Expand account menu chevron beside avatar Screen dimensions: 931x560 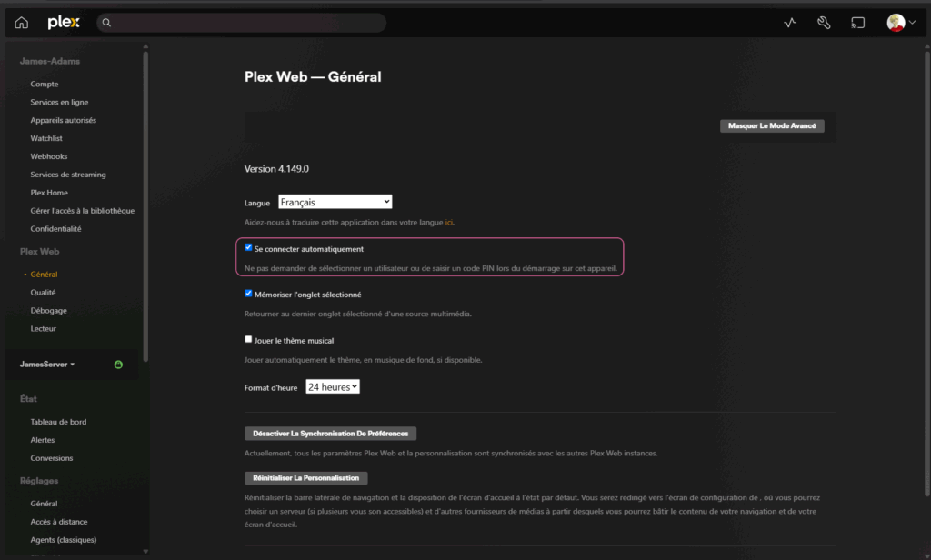tap(912, 23)
